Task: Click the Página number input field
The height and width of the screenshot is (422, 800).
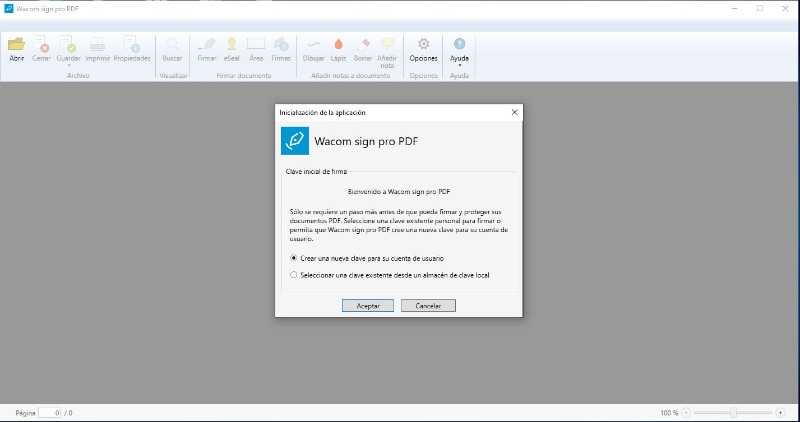Action: tap(50, 412)
